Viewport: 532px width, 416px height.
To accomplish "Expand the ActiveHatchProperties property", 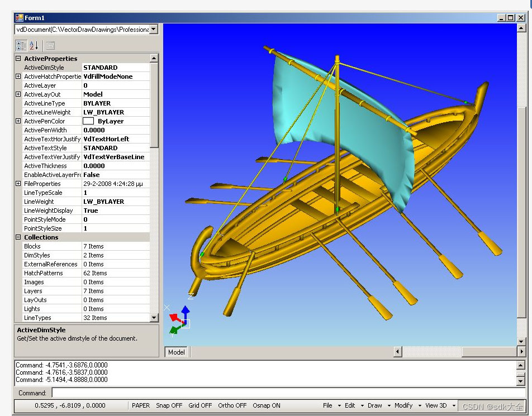I will 18,76.
